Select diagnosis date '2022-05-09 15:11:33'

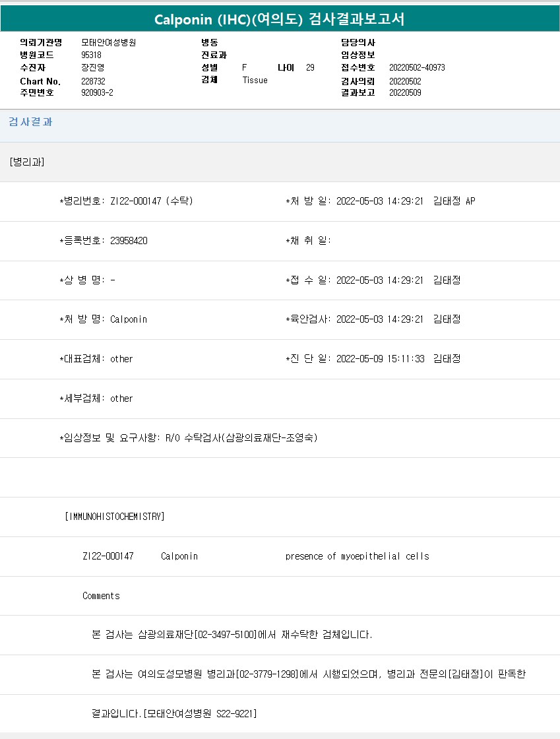click(x=380, y=359)
